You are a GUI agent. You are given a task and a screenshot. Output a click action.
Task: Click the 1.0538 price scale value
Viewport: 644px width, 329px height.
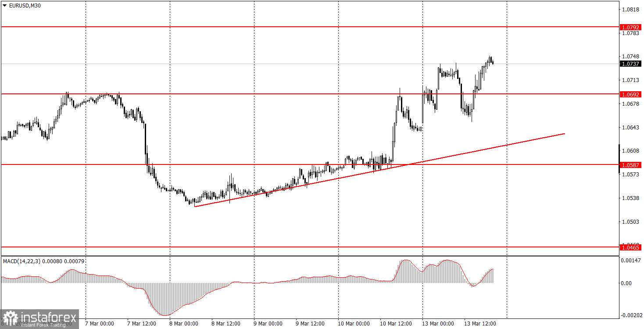click(630, 198)
